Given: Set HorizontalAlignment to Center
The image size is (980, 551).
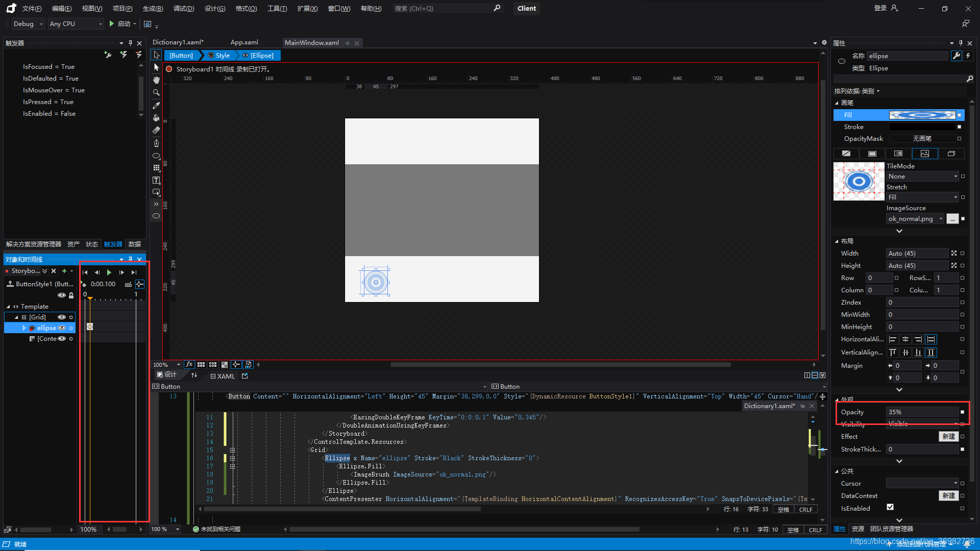Looking at the screenshot, I should click(905, 339).
